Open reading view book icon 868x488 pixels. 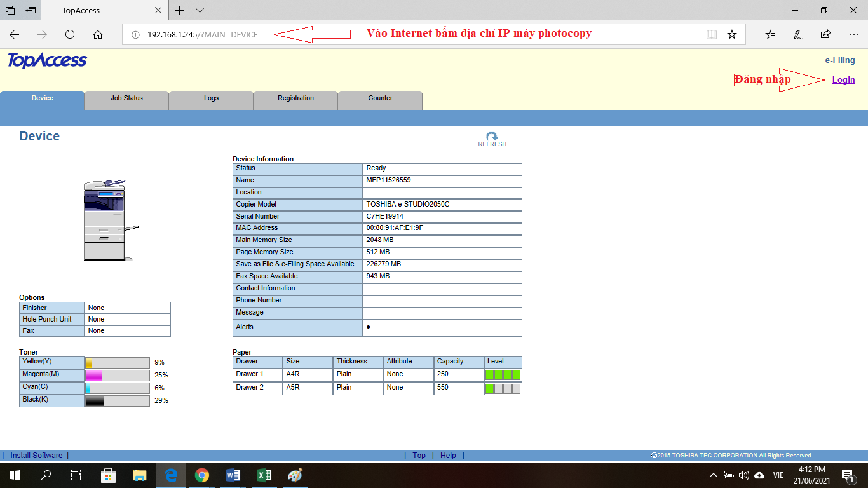pyautogui.click(x=712, y=34)
